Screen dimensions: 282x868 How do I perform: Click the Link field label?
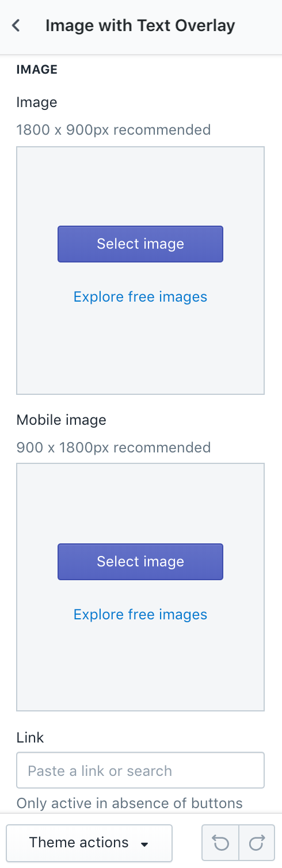point(31,738)
